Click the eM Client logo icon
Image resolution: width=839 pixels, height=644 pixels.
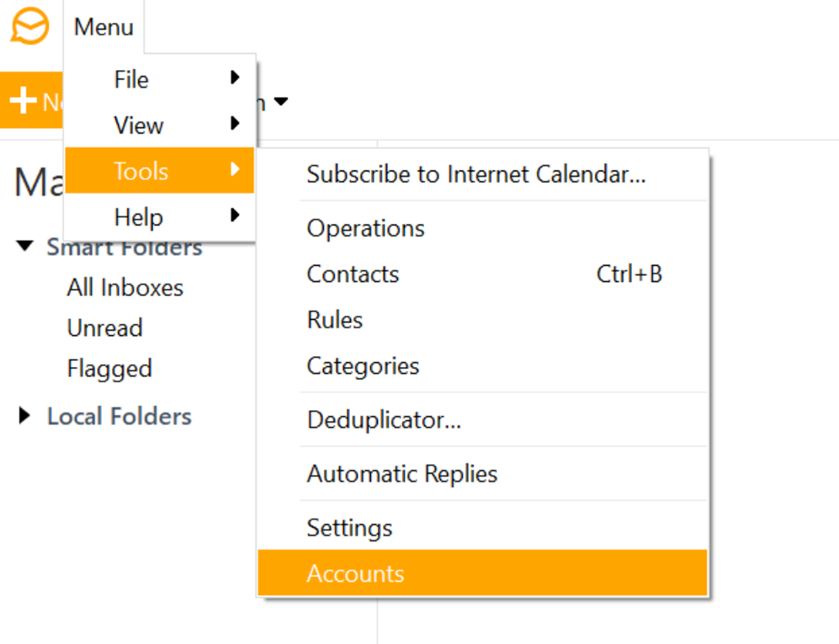31,26
